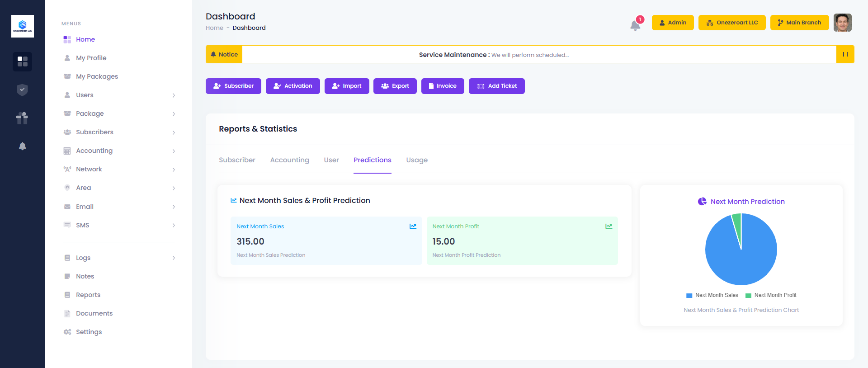
Task: Toggle Next Month Profit legend entry
Action: (x=771, y=295)
